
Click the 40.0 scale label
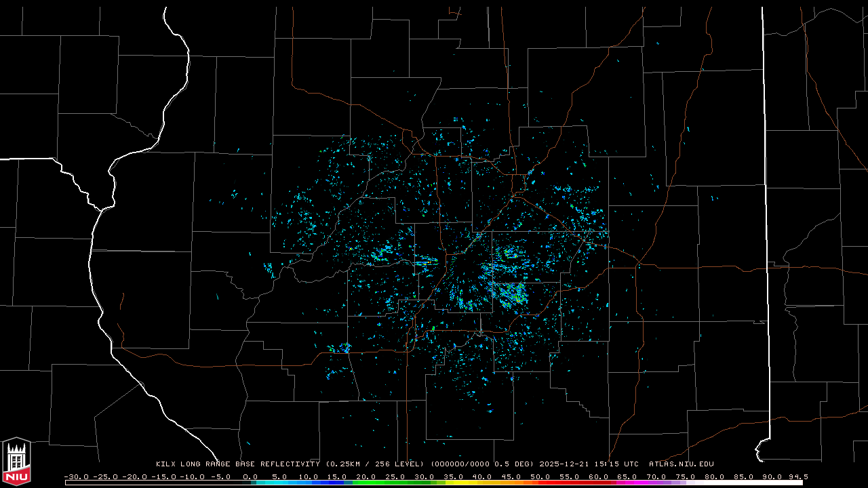coord(482,476)
